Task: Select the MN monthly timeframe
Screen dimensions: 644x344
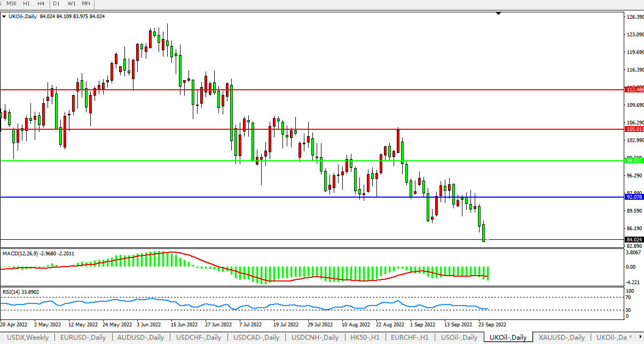Action: (86, 4)
